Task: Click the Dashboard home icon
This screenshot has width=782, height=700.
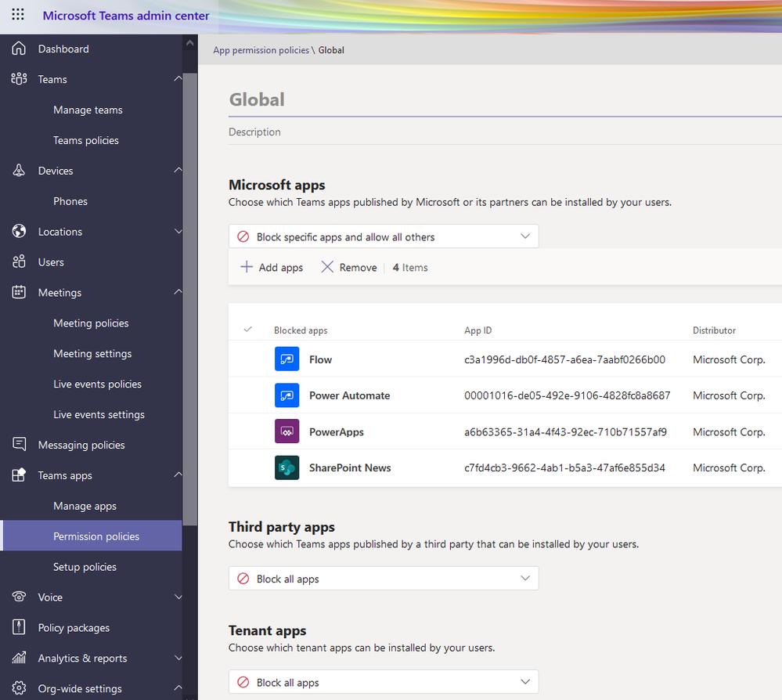Action: [x=19, y=49]
